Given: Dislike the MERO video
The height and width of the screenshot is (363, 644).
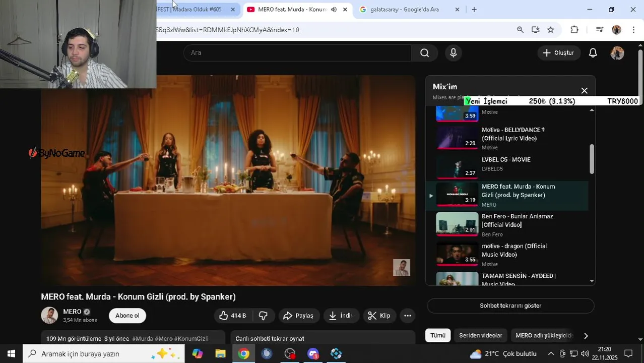Looking at the screenshot, I should 263,316.
